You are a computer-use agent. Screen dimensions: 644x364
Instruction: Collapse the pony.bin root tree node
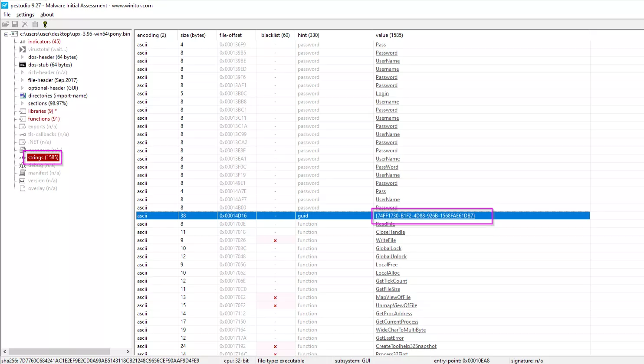[7, 34]
